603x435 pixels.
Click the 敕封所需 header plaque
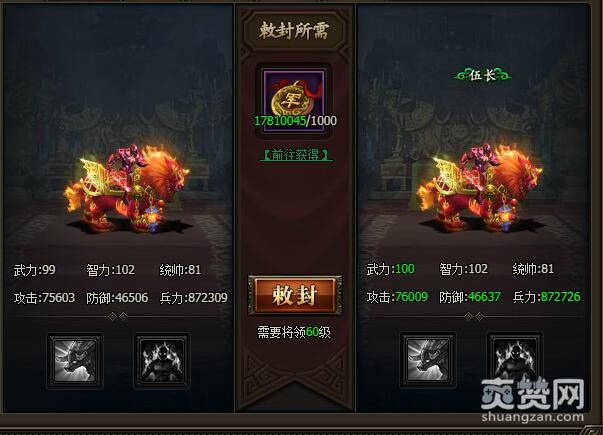pos(294,30)
